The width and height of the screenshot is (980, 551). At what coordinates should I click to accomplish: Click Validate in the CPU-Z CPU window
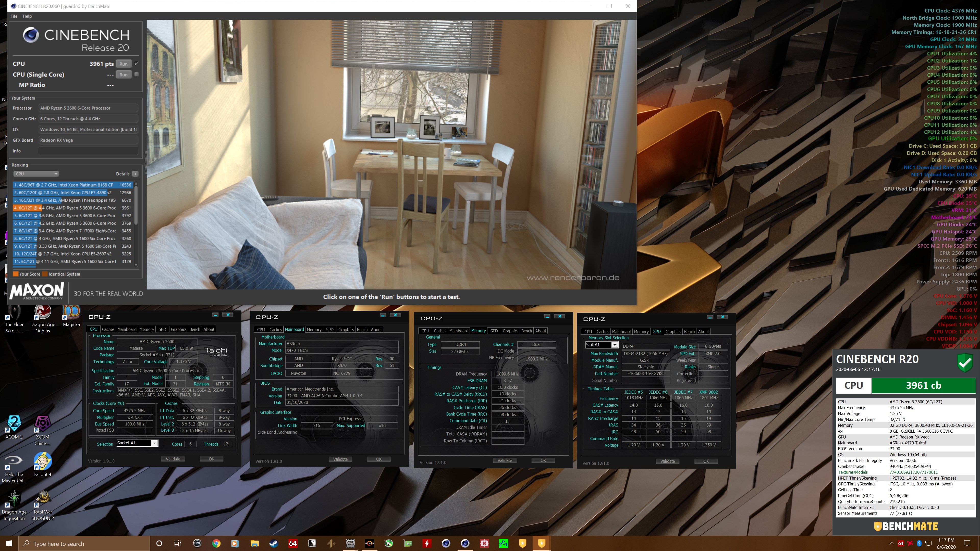point(173,459)
